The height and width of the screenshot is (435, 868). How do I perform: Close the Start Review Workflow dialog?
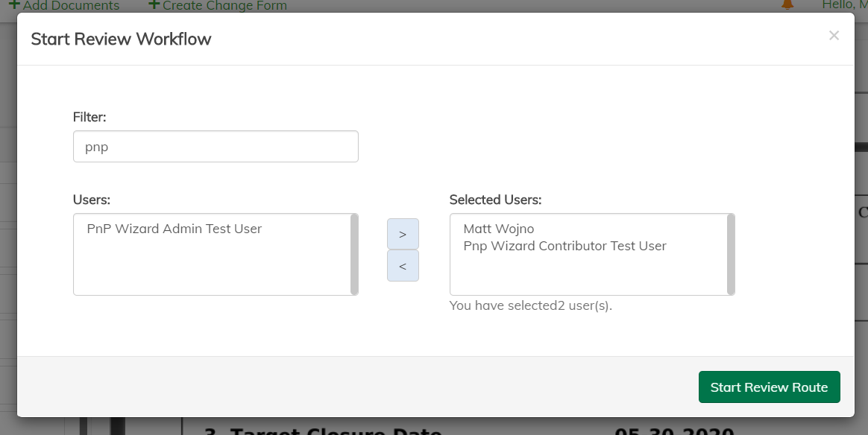(x=834, y=36)
